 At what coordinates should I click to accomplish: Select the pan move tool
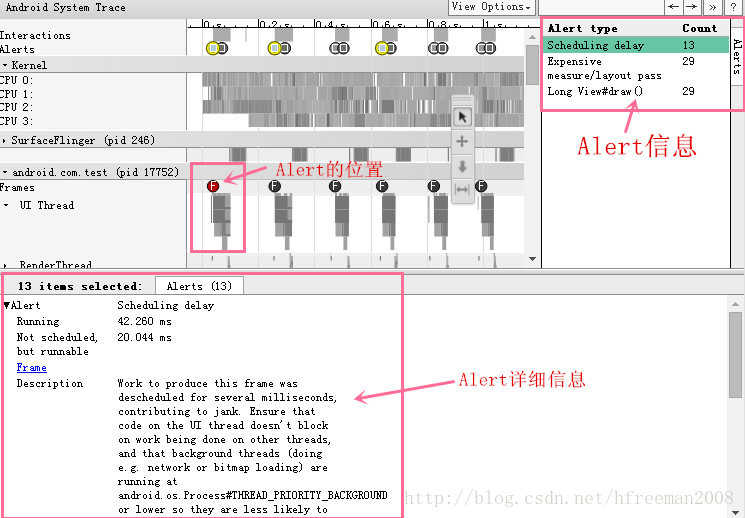tap(462, 141)
